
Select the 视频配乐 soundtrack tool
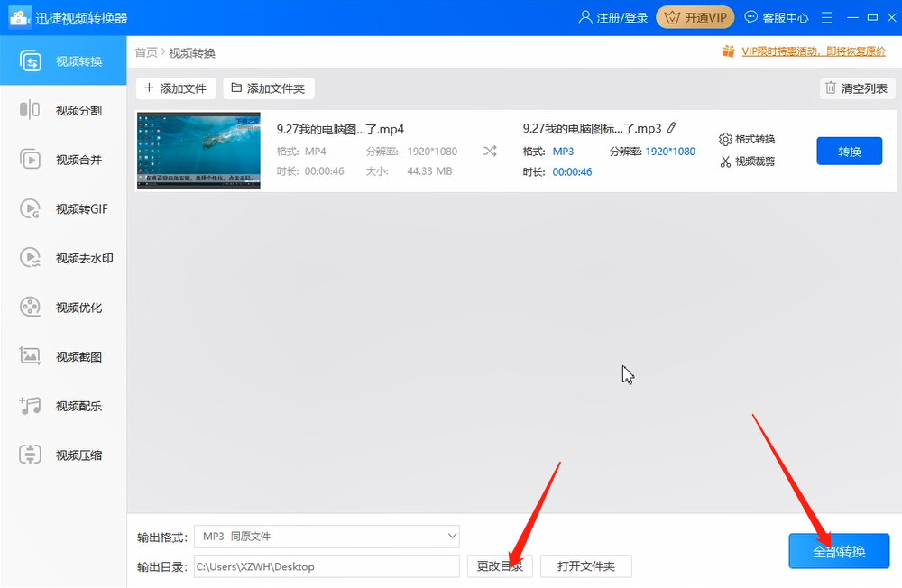[x=63, y=406]
